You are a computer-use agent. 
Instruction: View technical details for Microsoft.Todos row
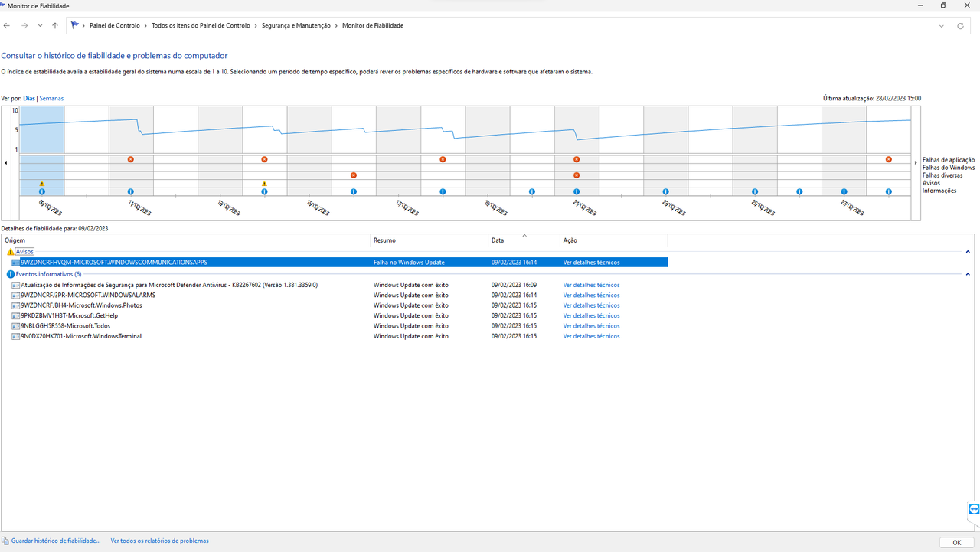point(591,326)
